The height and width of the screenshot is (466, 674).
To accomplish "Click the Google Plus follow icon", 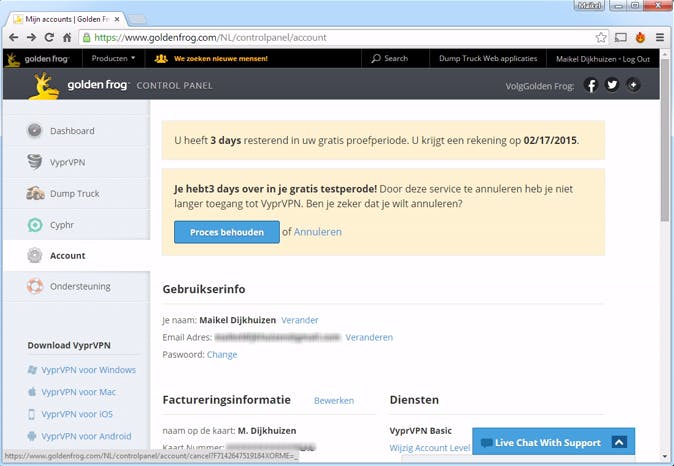I will (x=633, y=85).
